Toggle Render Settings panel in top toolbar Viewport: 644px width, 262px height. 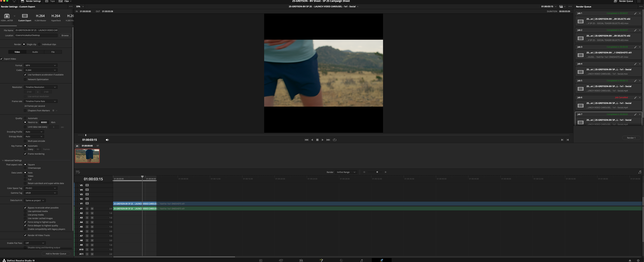click(x=31, y=1)
